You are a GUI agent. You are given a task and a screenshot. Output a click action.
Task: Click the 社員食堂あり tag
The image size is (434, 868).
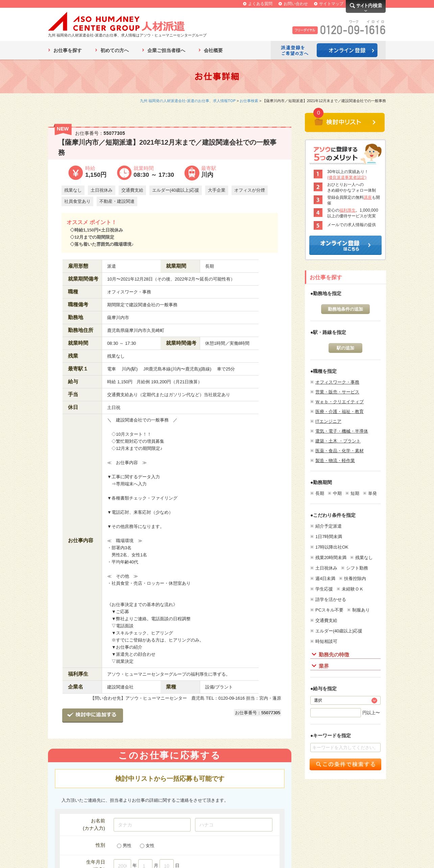coord(77,201)
